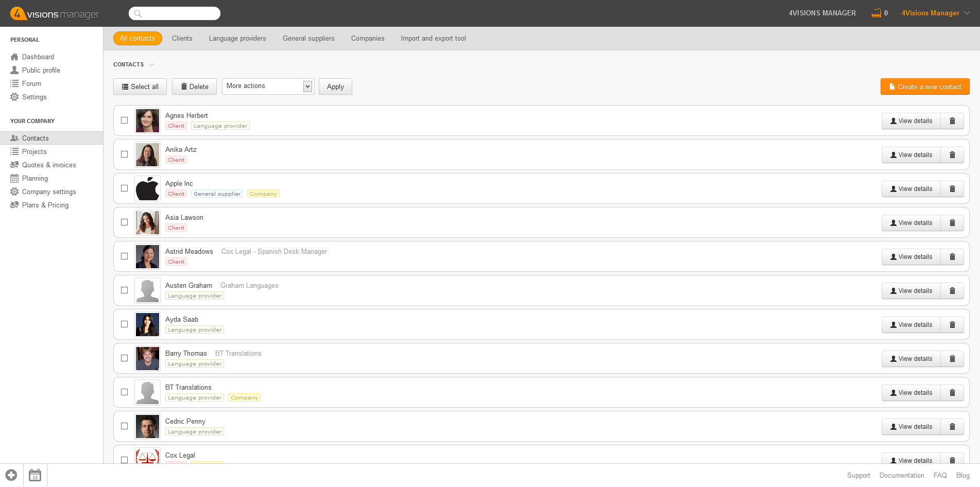Image resolution: width=980 pixels, height=487 pixels.
Task: Open Dashboard from the sidebar
Action: point(38,57)
